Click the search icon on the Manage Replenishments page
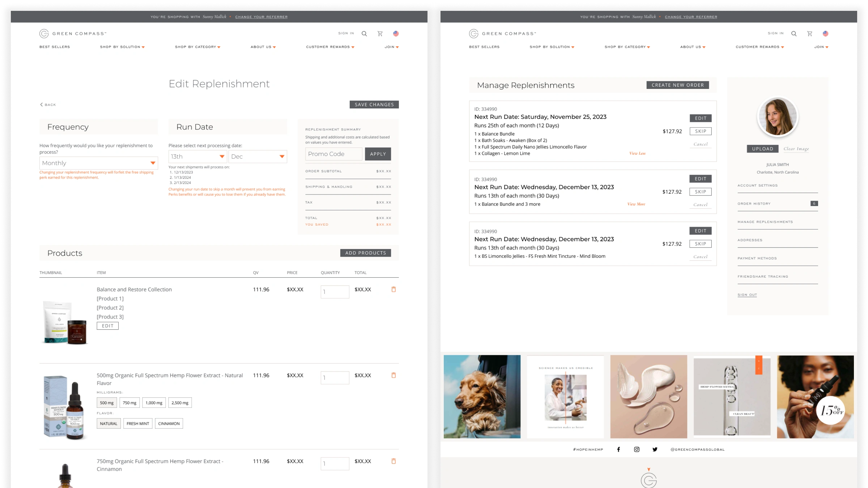Viewport: 868px width, 488px height. [794, 34]
